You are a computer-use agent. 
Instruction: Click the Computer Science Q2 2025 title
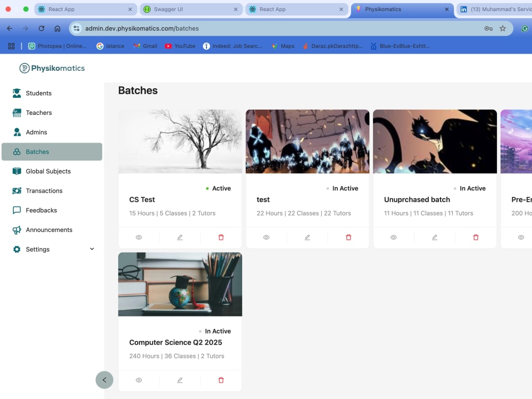coord(176,342)
